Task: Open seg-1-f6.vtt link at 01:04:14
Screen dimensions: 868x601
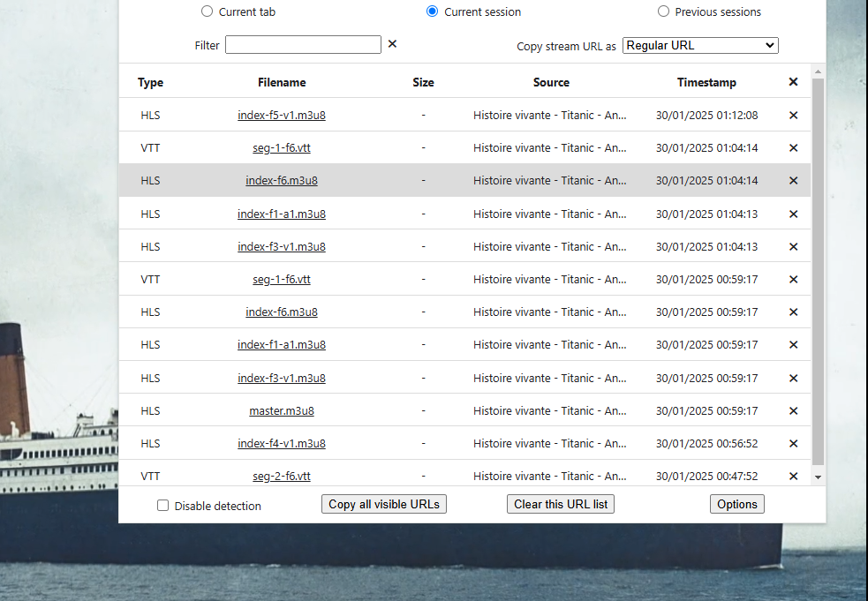Action: 282,147
